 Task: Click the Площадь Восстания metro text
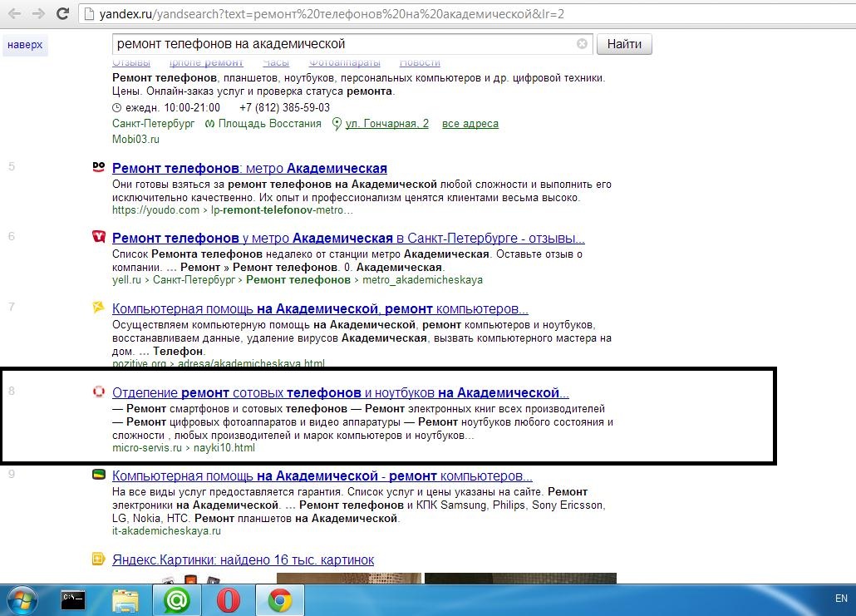(270, 123)
